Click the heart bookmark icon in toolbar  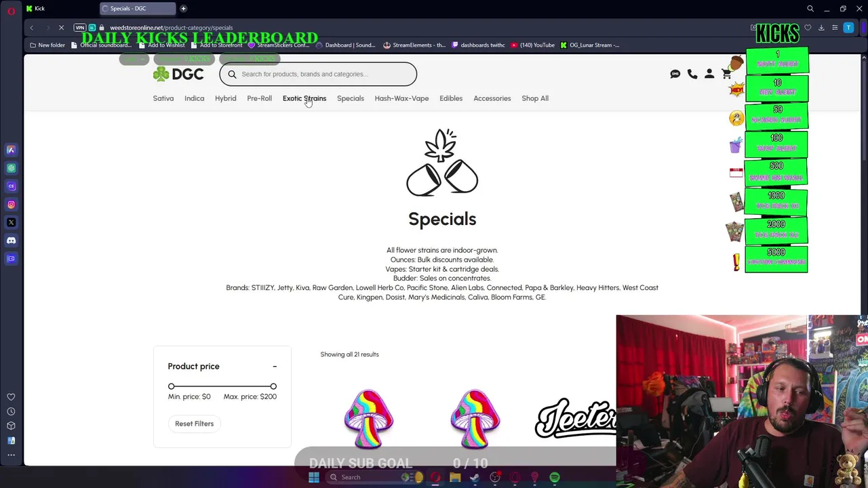808,28
